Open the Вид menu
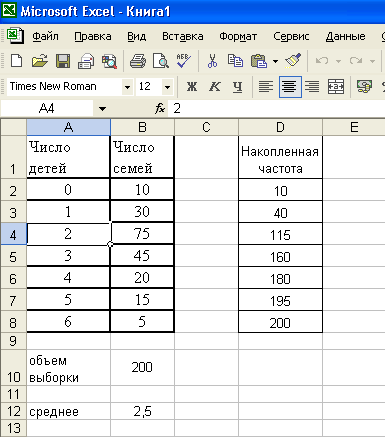This screenshot has height=437, width=385. [137, 36]
